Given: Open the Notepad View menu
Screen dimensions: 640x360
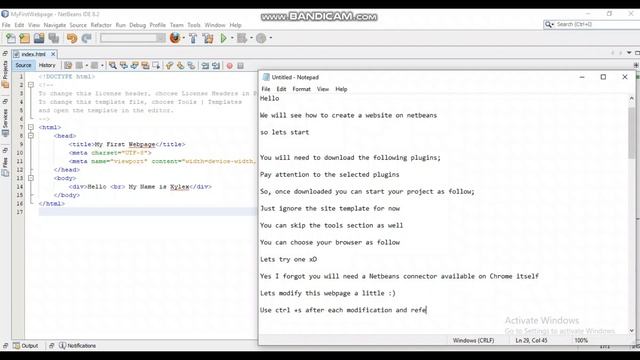Looking at the screenshot, I should coord(322,89).
